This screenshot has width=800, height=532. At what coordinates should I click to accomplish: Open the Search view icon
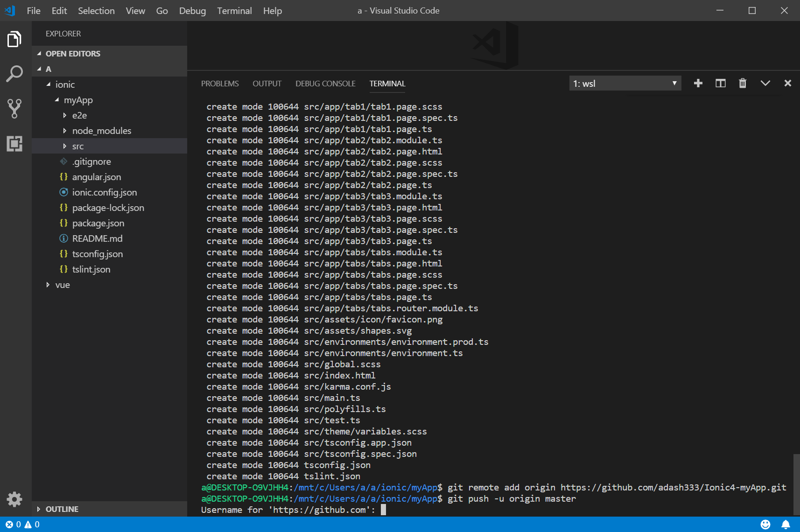click(x=14, y=74)
